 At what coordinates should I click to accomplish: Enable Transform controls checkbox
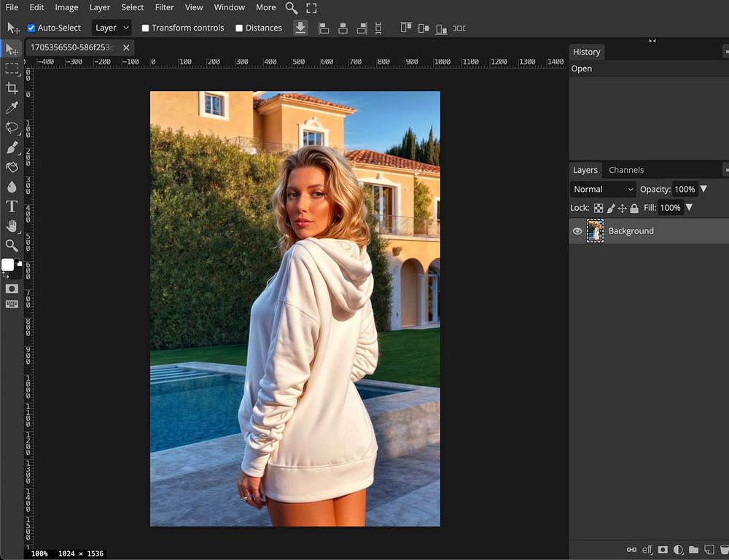(x=145, y=28)
